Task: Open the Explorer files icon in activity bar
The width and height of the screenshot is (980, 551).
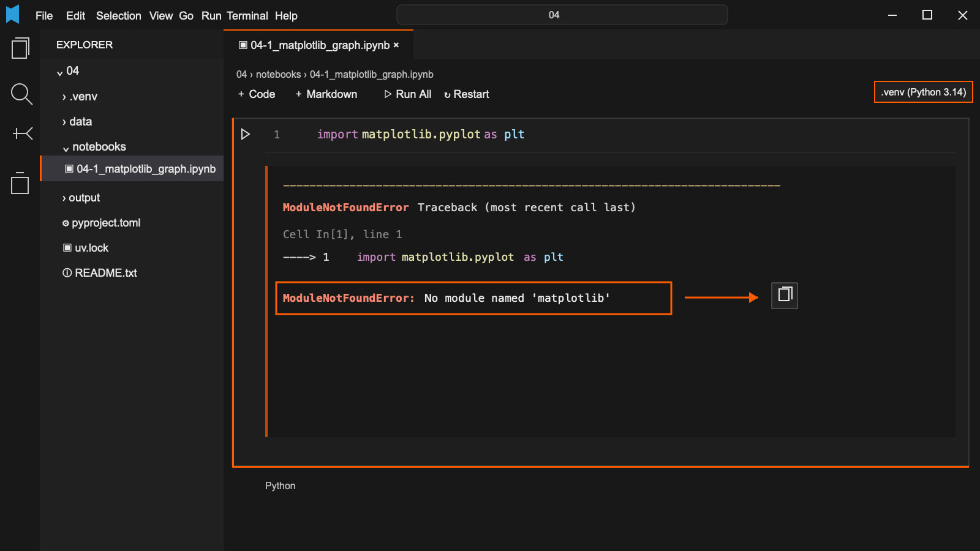Action: click(20, 48)
